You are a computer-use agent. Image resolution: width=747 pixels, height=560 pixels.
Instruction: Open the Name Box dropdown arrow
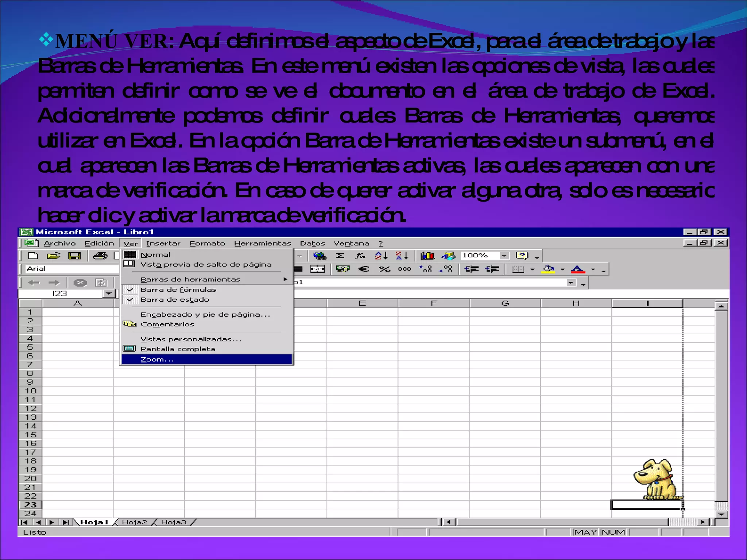[x=109, y=293]
